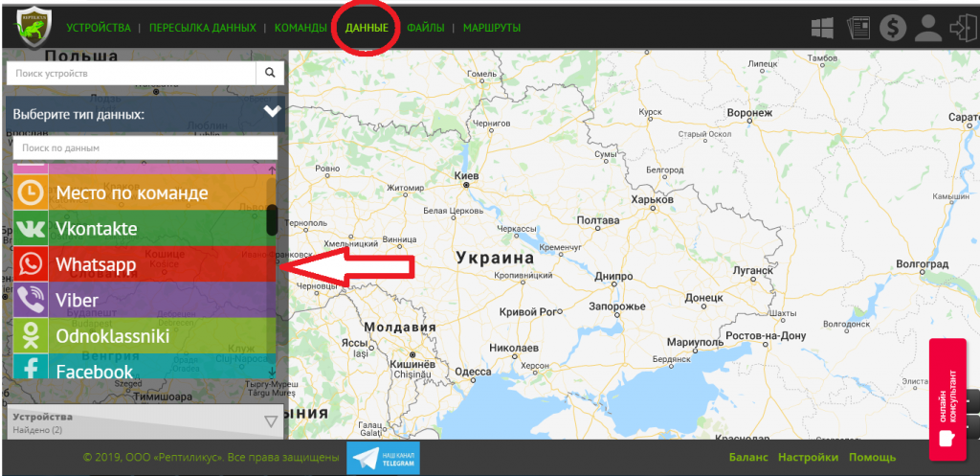Open the Настройки footer link
The width and height of the screenshot is (980, 476).
808,457
